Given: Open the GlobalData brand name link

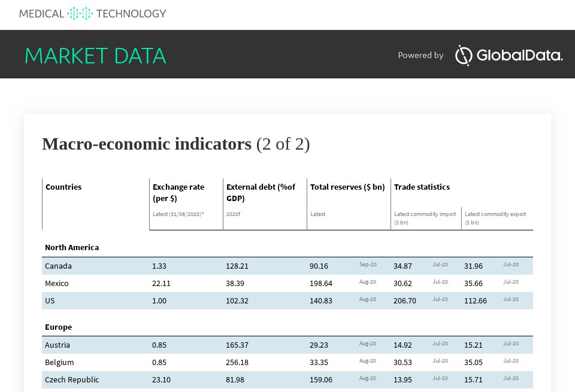Looking at the screenshot, I should pyautogui.click(x=518, y=55).
